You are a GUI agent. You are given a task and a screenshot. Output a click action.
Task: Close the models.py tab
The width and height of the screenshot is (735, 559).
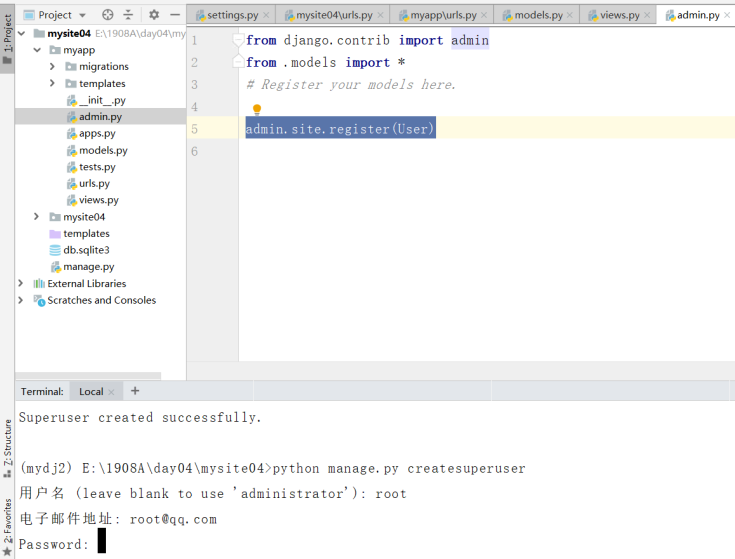point(570,15)
